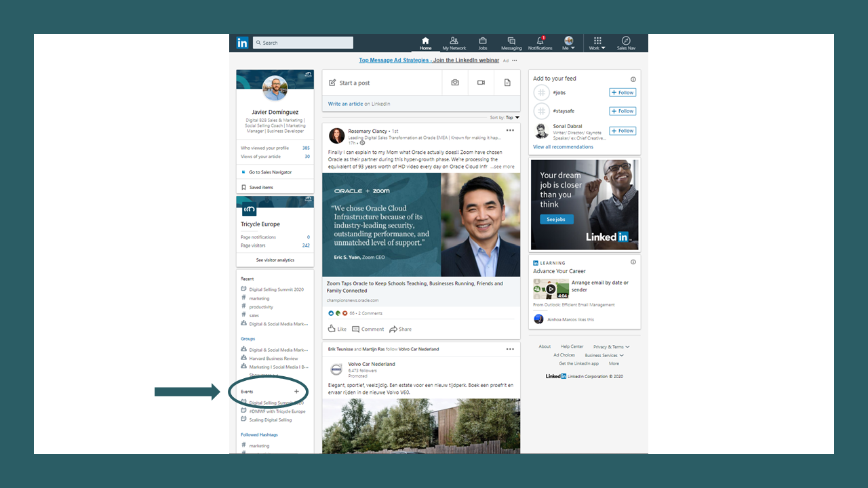Open the Oracle Zoom article image
Screen dimensions: 868x488
421,225
